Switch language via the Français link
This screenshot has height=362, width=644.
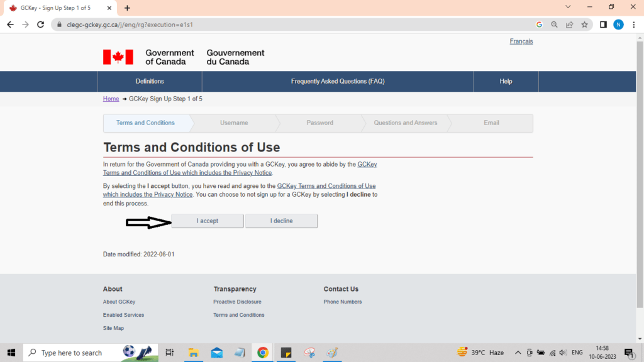[x=521, y=41]
